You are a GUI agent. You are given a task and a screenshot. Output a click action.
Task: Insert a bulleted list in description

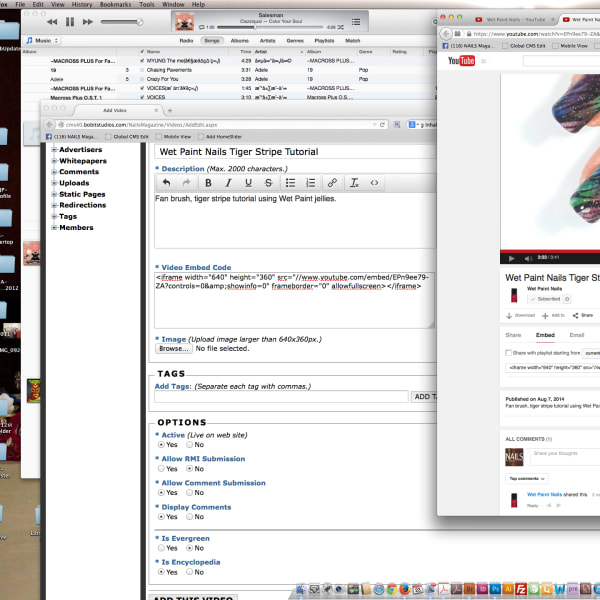click(x=290, y=183)
